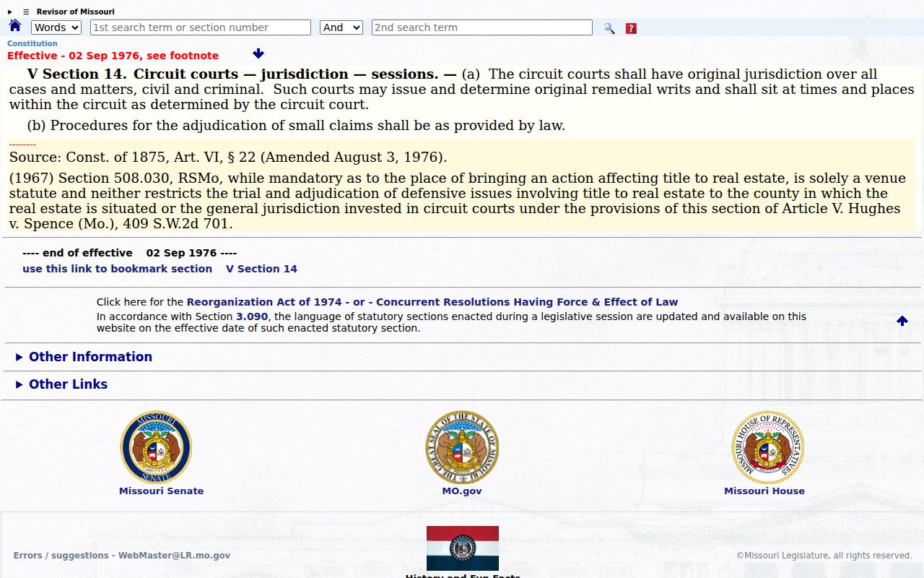The image size is (924, 578).
Task: Click the Effective 02 Sep 1976 footnote link
Action: pyautogui.click(x=113, y=56)
